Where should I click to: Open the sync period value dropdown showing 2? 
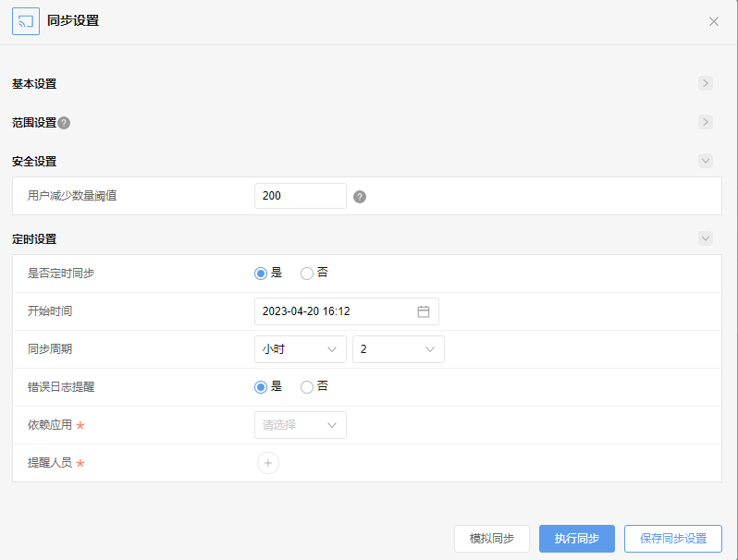pyautogui.click(x=399, y=349)
